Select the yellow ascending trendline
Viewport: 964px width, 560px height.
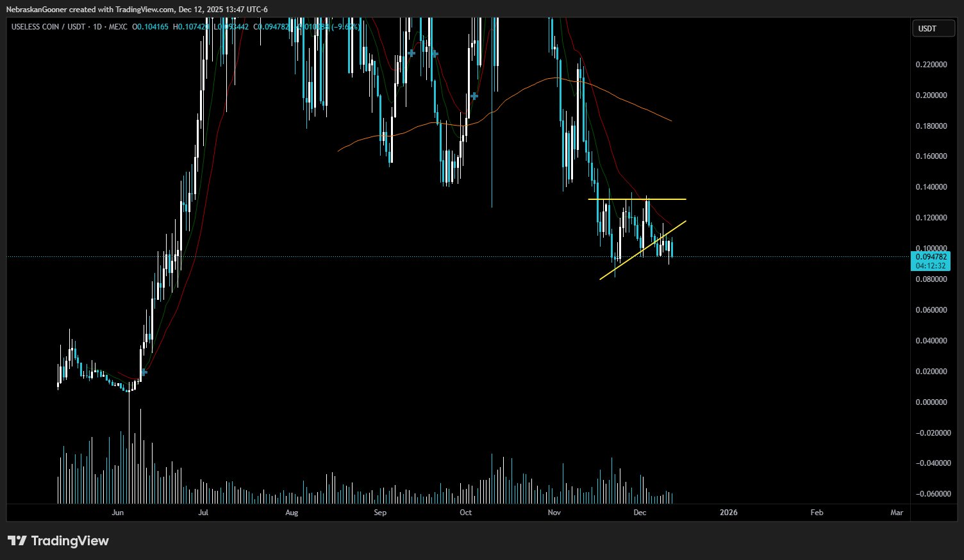(643, 250)
